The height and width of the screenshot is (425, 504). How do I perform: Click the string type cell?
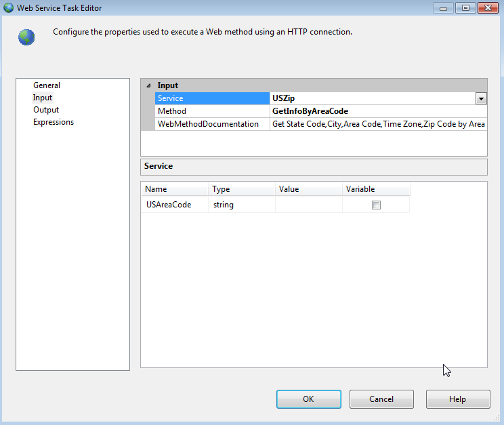pos(242,205)
